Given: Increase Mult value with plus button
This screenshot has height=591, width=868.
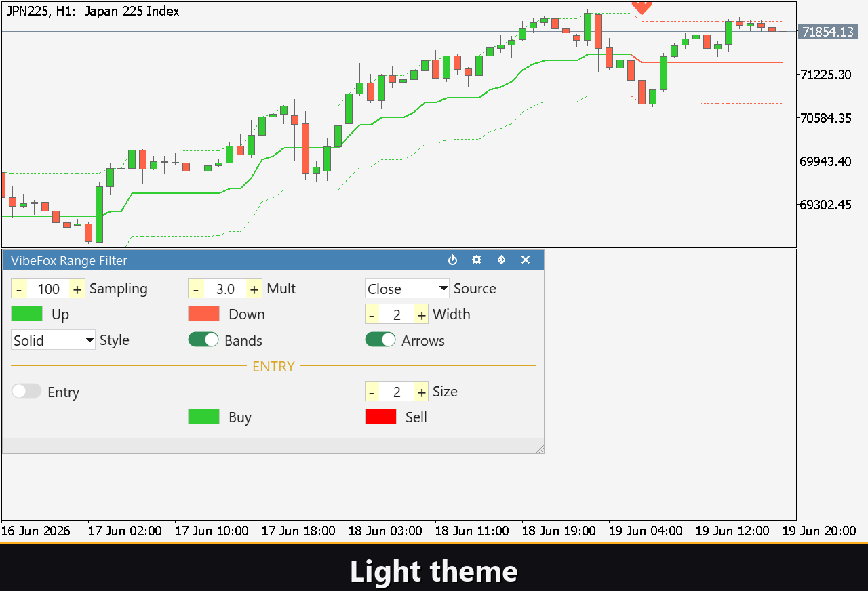Looking at the screenshot, I should (254, 289).
